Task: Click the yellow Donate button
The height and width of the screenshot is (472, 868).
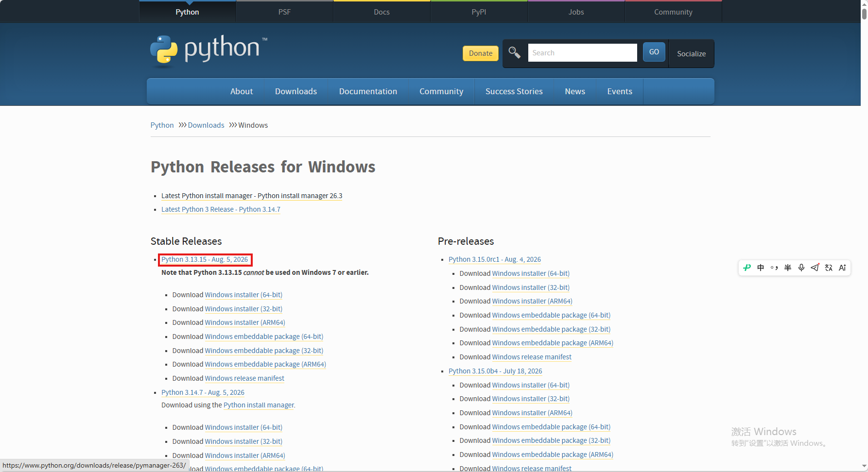Action: point(481,53)
